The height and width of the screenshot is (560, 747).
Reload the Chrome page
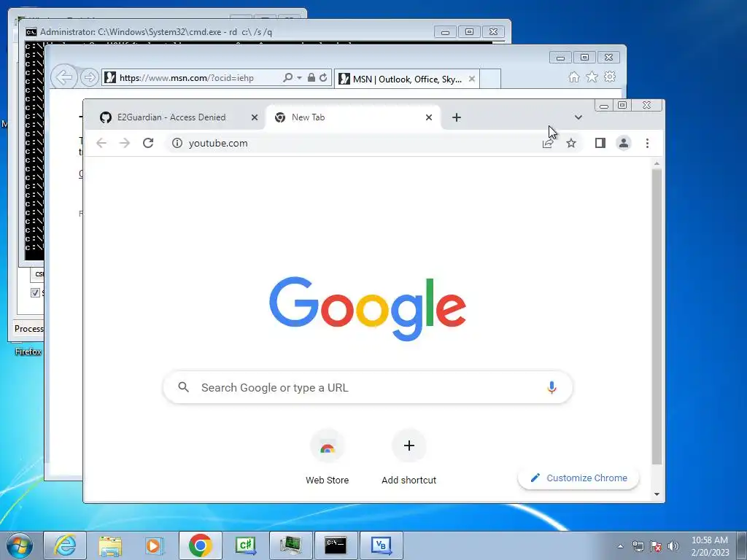(x=148, y=143)
